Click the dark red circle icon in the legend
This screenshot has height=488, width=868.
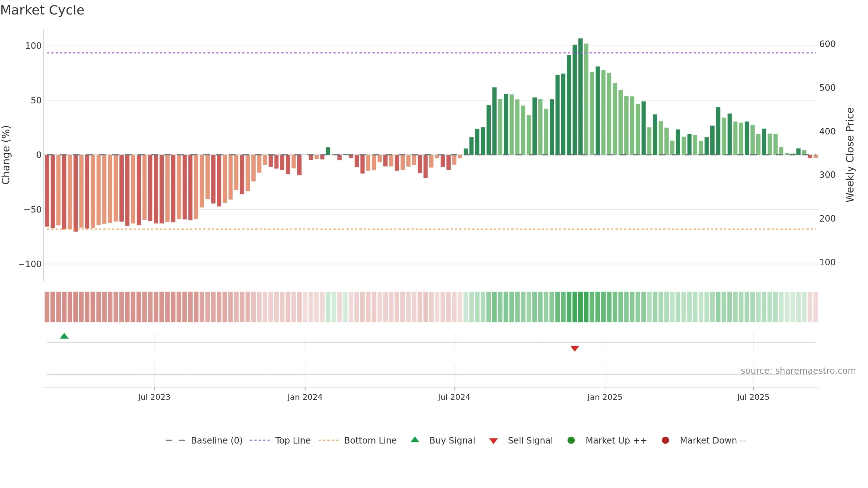tap(665, 440)
